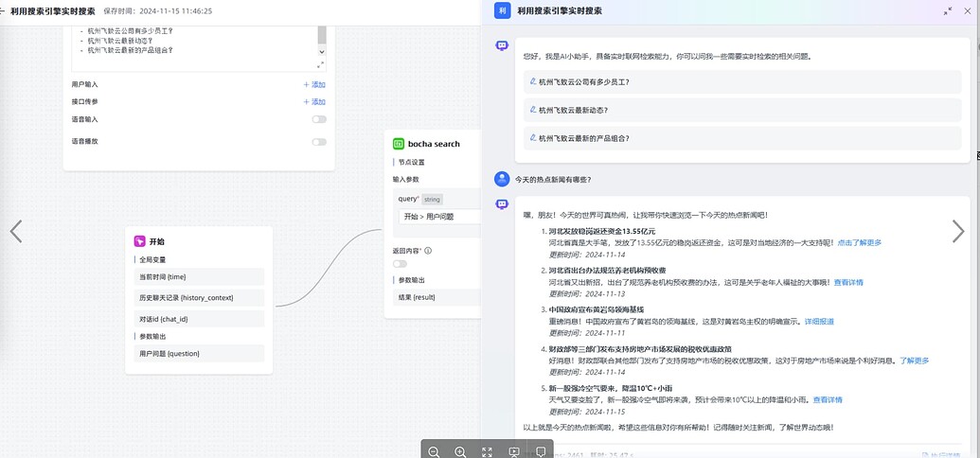Click the 节点设置 heading in bocha search
980x458 pixels.
(412, 163)
